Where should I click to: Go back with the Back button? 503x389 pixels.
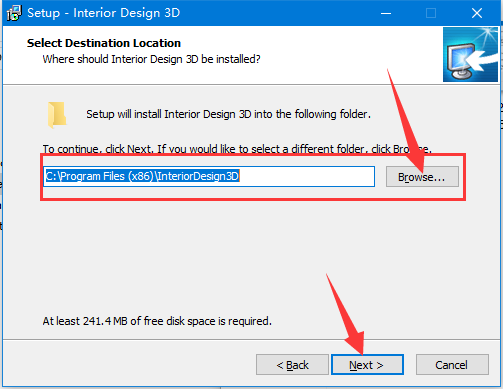292,365
